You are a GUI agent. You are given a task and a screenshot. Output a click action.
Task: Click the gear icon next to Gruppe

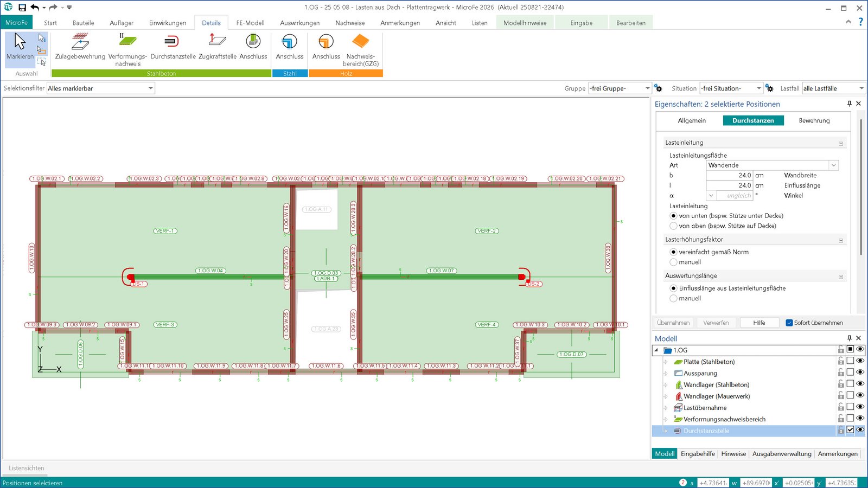click(658, 88)
